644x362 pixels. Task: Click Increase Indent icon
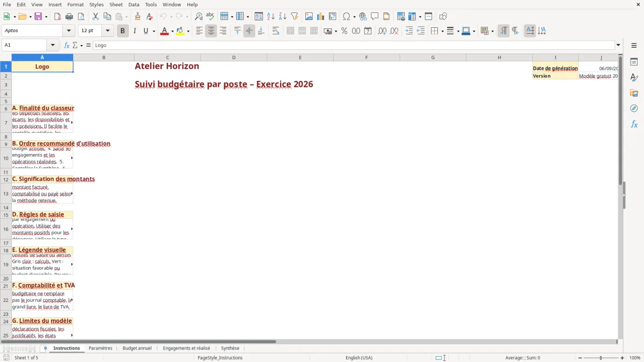pyautogui.click(x=409, y=31)
